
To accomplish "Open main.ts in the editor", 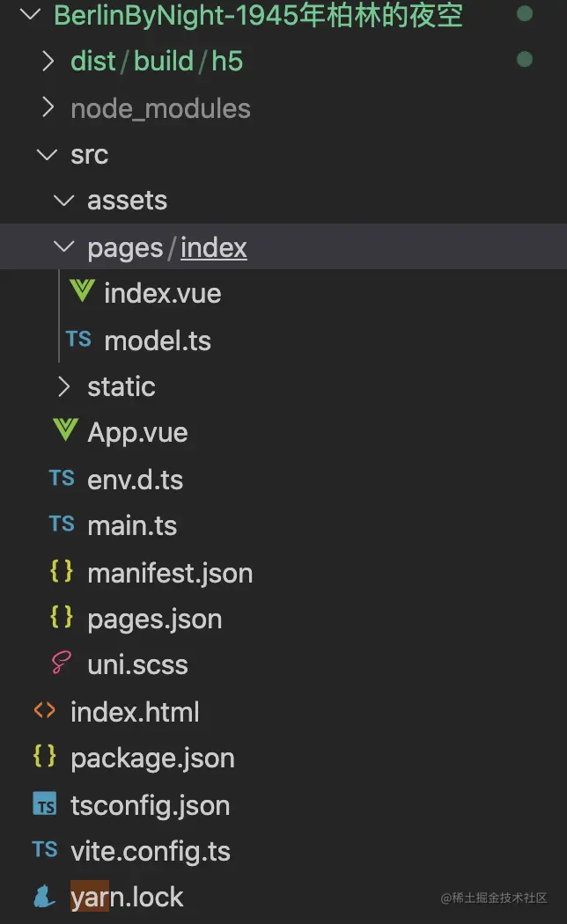I will click(132, 525).
